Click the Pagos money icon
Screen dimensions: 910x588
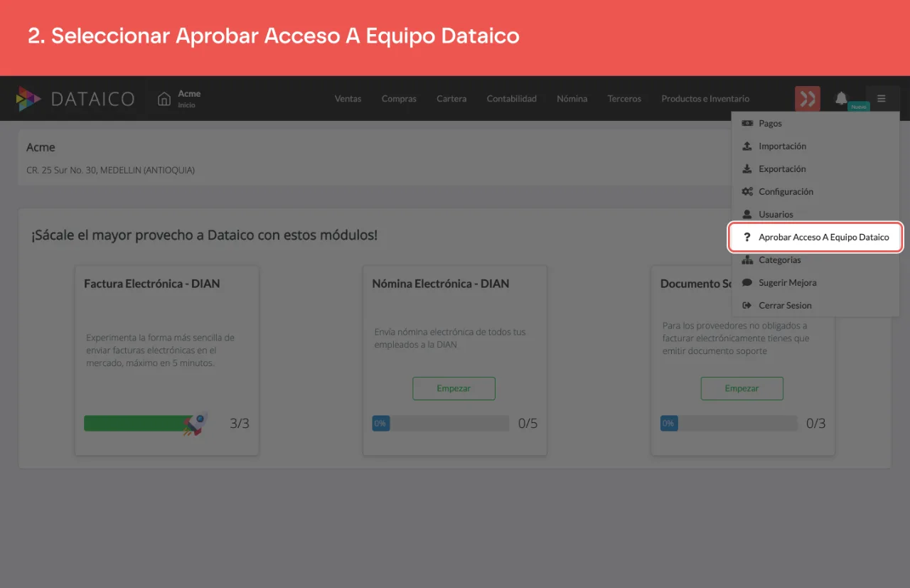click(x=747, y=123)
